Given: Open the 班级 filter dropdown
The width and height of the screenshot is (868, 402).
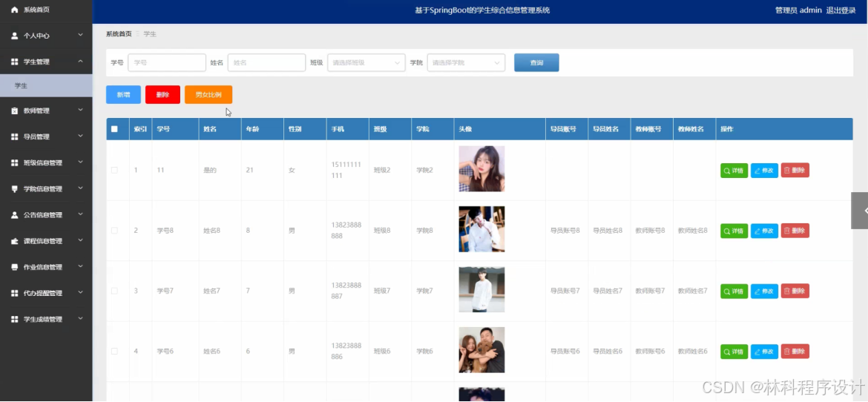Looking at the screenshot, I should point(366,62).
